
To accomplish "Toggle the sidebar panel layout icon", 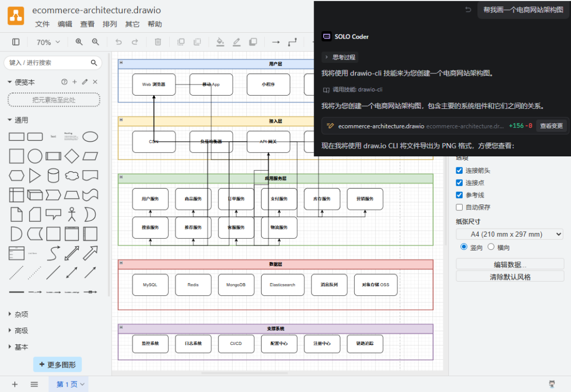I will point(16,42).
